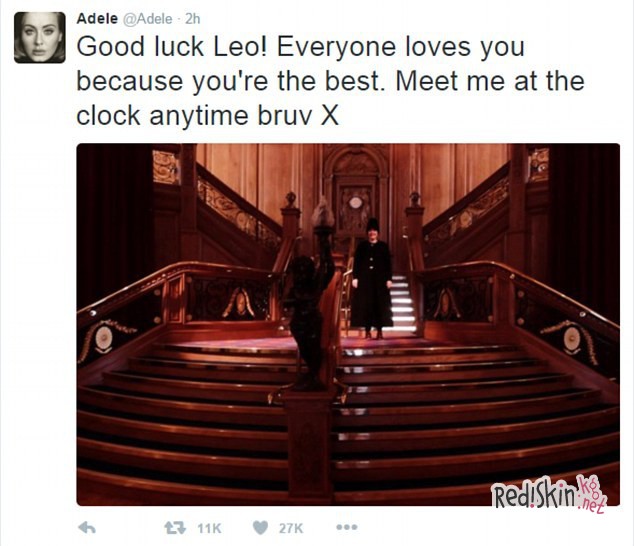The width and height of the screenshot is (634, 546).
Task: View the 27K likes count
Action: (x=291, y=528)
